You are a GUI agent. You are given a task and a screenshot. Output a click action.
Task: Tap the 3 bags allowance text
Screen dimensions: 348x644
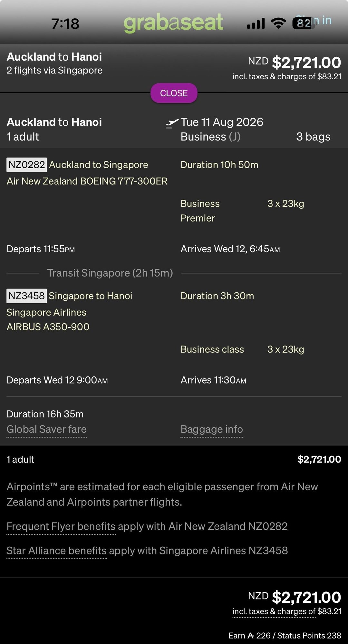(313, 137)
